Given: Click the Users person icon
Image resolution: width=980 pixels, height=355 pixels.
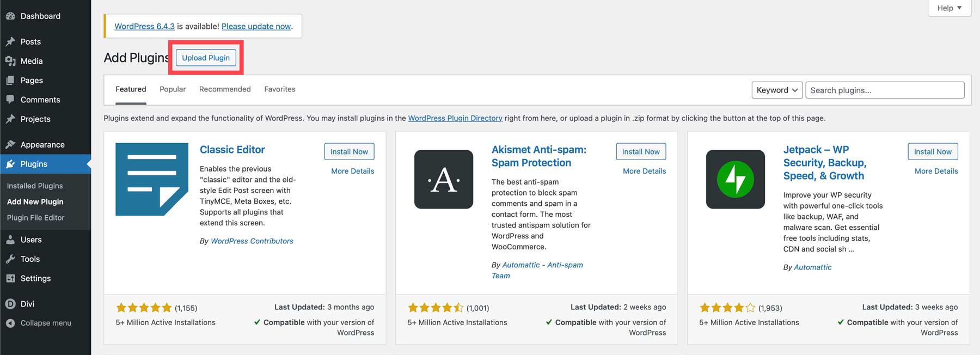Looking at the screenshot, I should coord(10,240).
